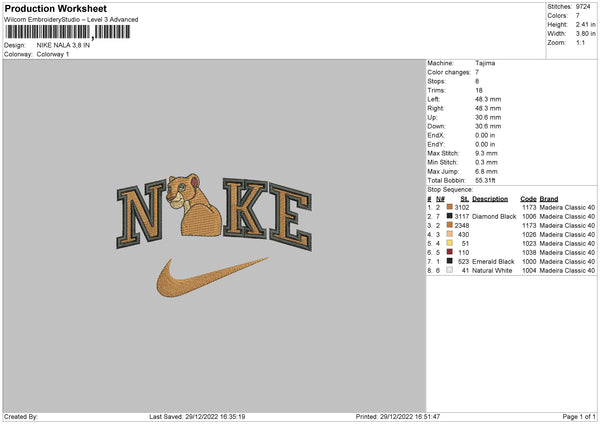The height and width of the screenshot is (424, 600).
Task: Select the orange Nike swoosh embroidery
Action: click(193, 280)
